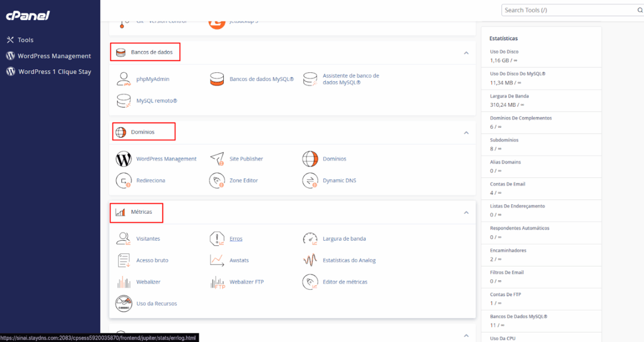This screenshot has height=342, width=644.
Task: Click the Redireciona link
Action: pos(150,180)
